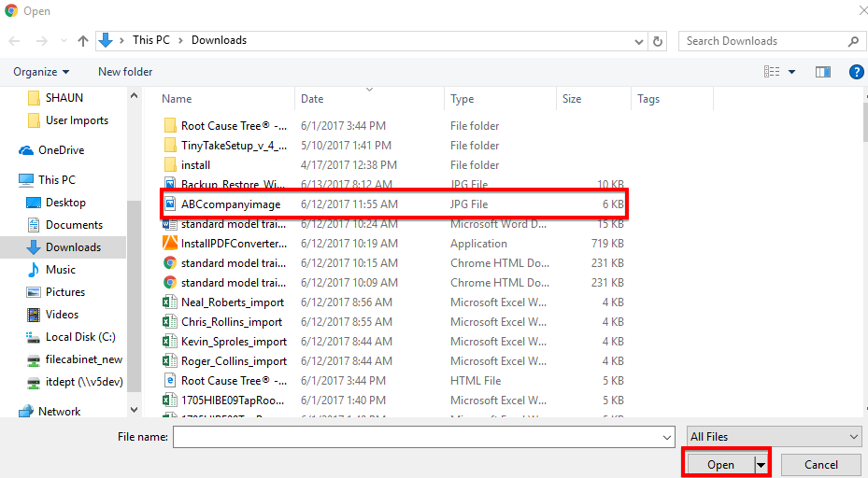Select ABCcompanyimage JPG file
The height and width of the screenshot is (478, 868).
click(x=230, y=204)
